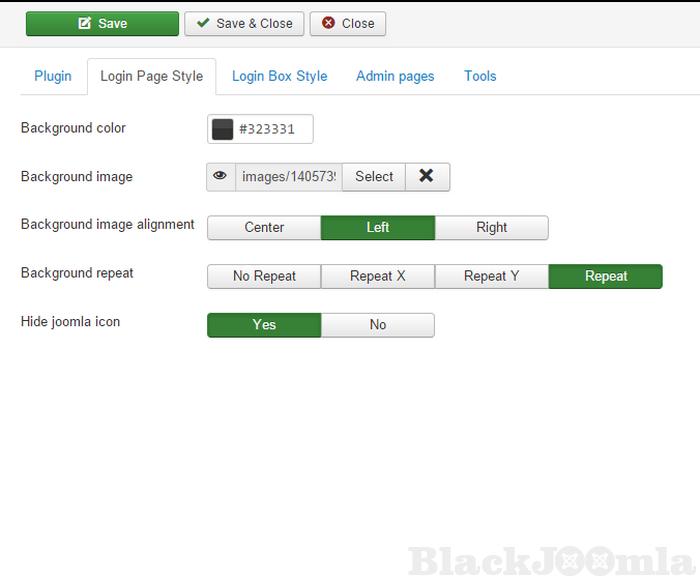Viewport: 700px width, 581px height.
Task: Click Save & Close button
Action: click(x=244, y=24)
